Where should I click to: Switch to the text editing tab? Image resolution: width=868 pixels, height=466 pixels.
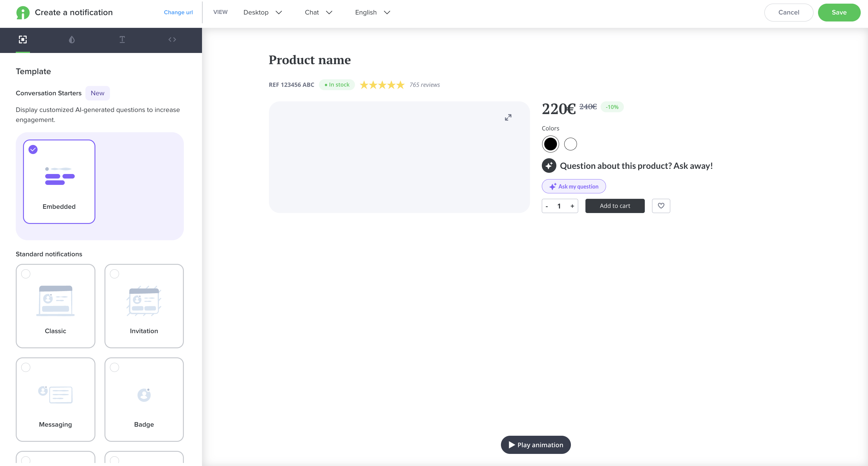(122, 40)
